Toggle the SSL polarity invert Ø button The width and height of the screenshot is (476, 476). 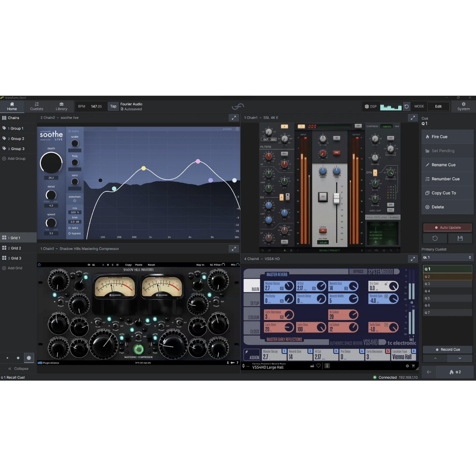tap(337, 138)
